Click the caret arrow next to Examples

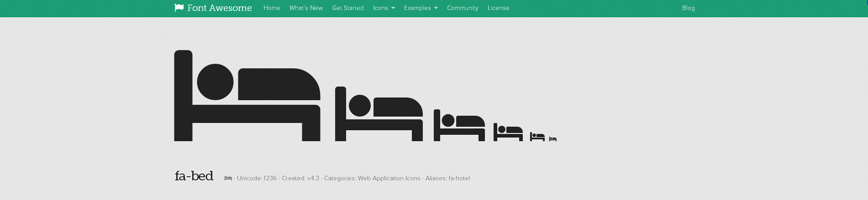[436, 8]
